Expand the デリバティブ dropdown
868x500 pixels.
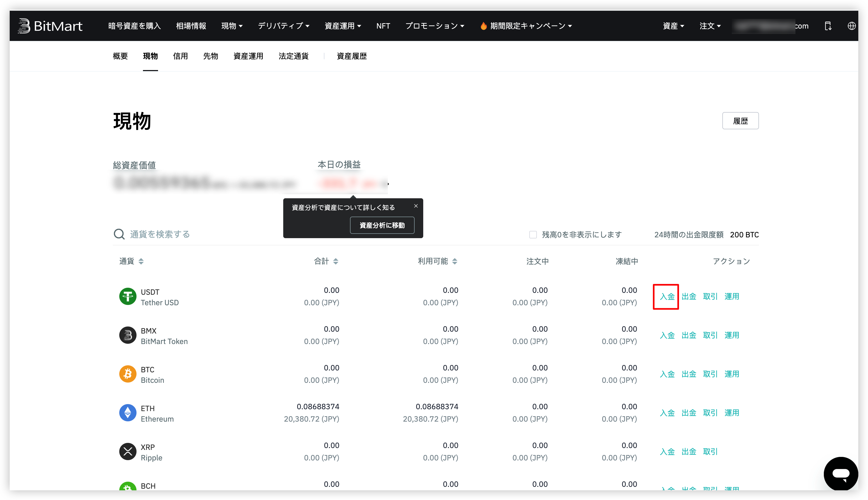[x=284, y=26]
